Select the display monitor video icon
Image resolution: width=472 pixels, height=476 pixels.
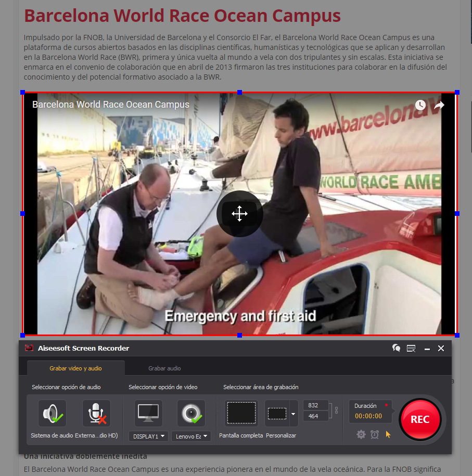[148, 414]
